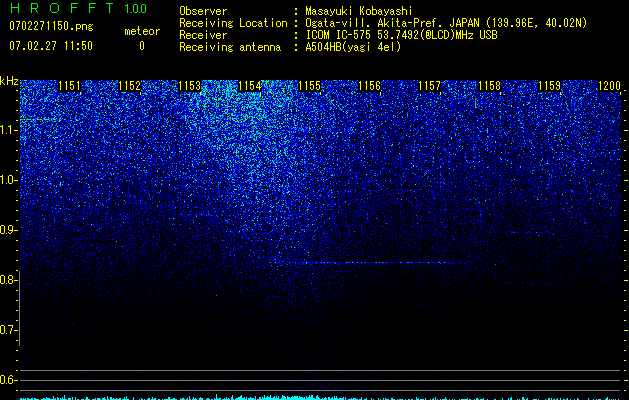Click the kHz axis unit label
629x400 pixels.
(x=9, y=81)
